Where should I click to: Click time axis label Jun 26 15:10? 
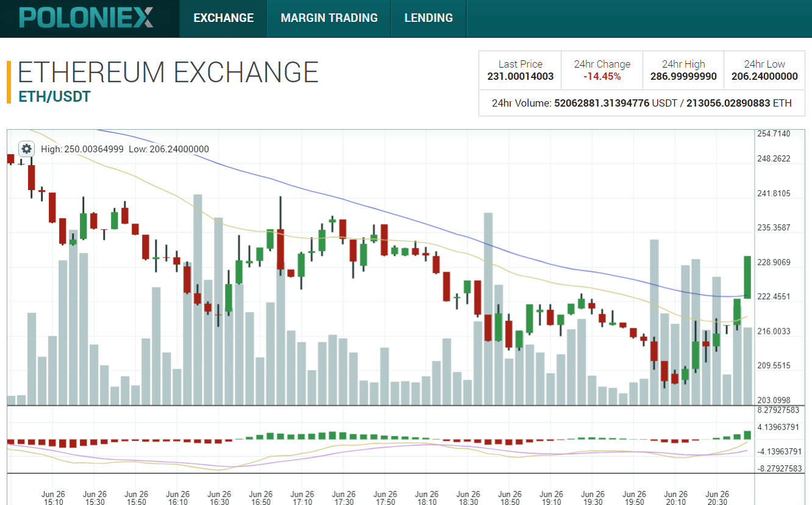[54, 498]
